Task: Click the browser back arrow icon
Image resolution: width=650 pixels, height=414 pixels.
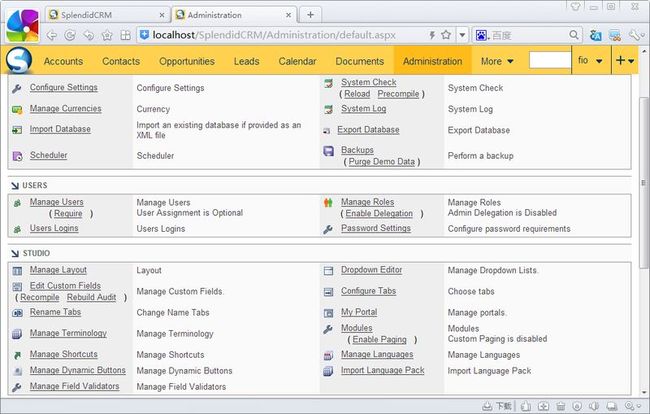Action: [52, 35]
